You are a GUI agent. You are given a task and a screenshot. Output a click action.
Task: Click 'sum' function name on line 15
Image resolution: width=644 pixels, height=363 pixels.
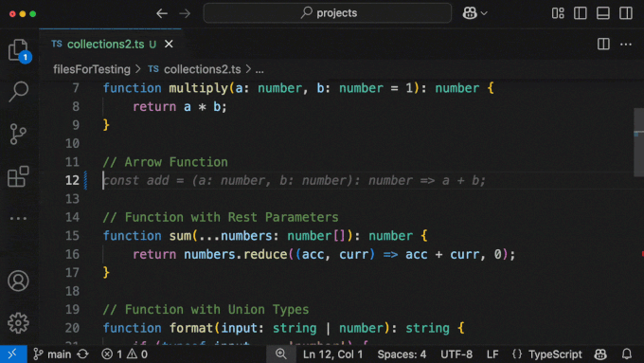(180, 236)
